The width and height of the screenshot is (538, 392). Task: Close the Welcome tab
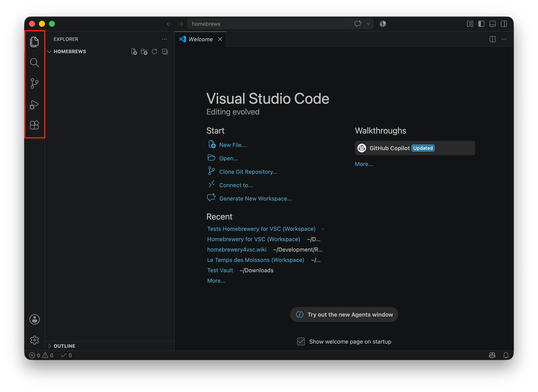click(220, 39)
